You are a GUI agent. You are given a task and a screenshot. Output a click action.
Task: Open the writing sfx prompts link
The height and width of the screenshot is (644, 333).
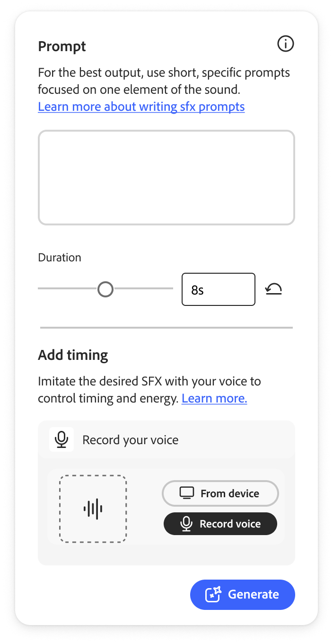click(x=141, y=107)
